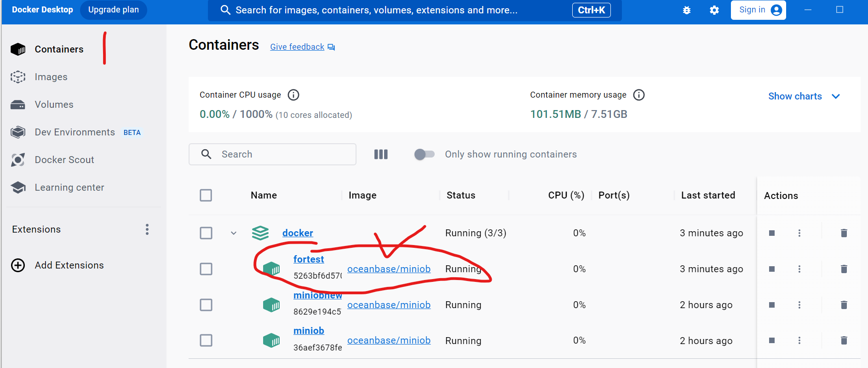The height and width of the screenshot is (368, 868).
Task: Click the Images icon in sidebar
Action: 18,77
